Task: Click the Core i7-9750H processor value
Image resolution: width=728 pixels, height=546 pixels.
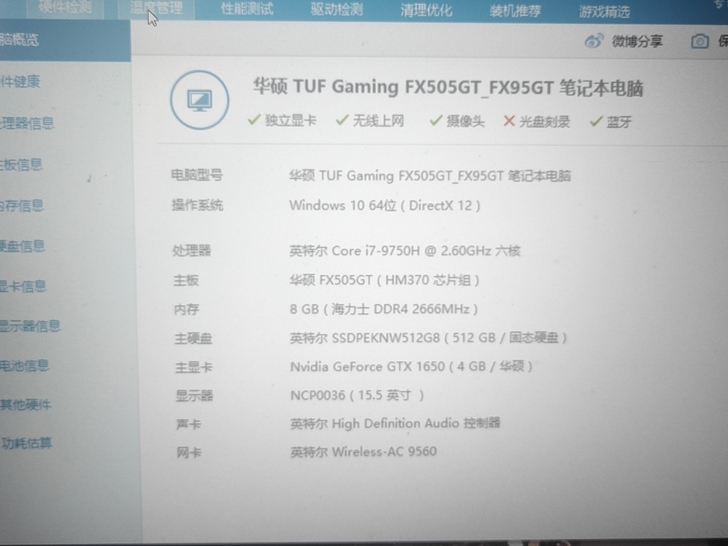Action: (x=405, y=251)
